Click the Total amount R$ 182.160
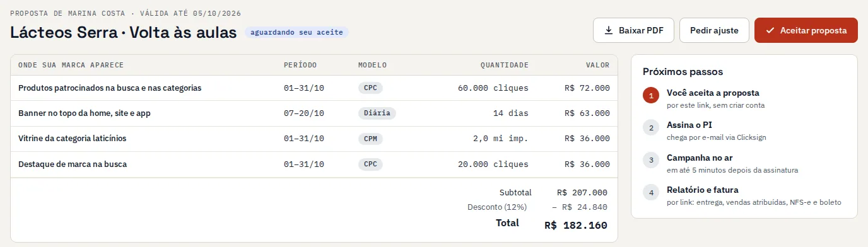 pyautogui.click(x=576, y=225)
